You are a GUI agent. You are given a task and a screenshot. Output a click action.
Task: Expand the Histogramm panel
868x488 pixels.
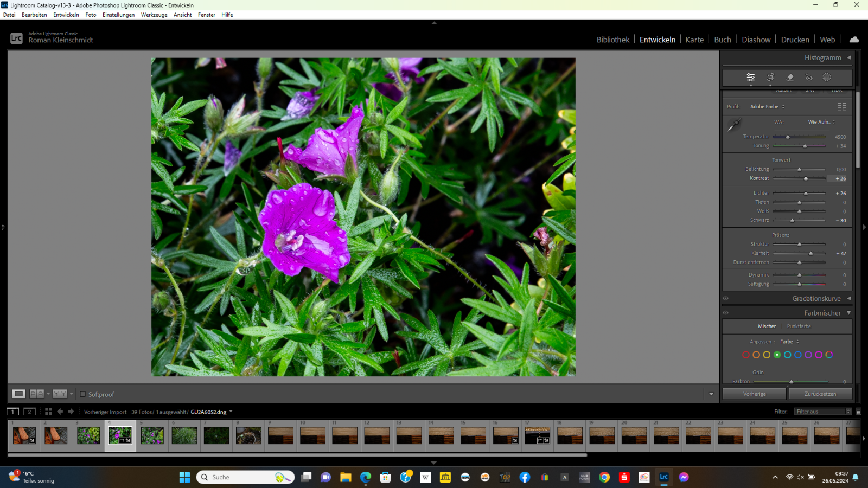click(849, 57)
